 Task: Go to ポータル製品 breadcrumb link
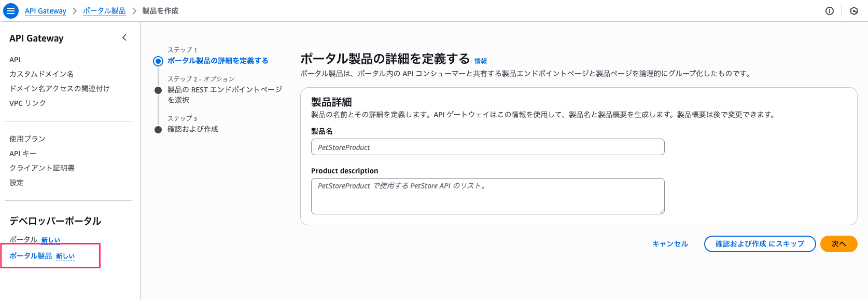tap(104, 11)
